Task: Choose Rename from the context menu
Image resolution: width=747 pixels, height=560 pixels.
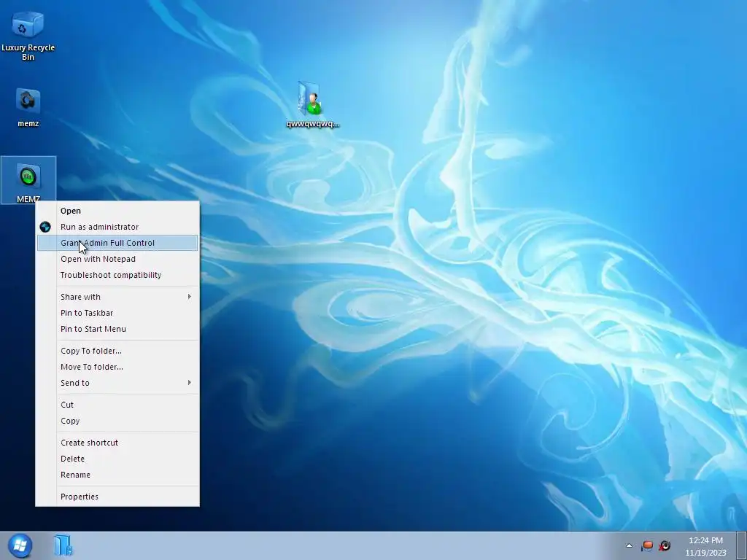Action: pos(117,475)
